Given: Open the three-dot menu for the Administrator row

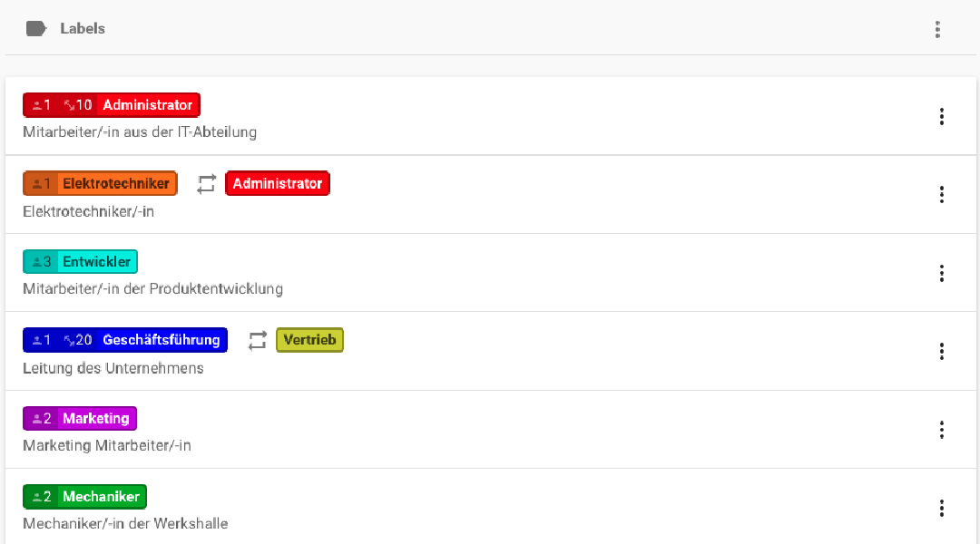Looking at the screenshot, I should (x=942, y=116).
